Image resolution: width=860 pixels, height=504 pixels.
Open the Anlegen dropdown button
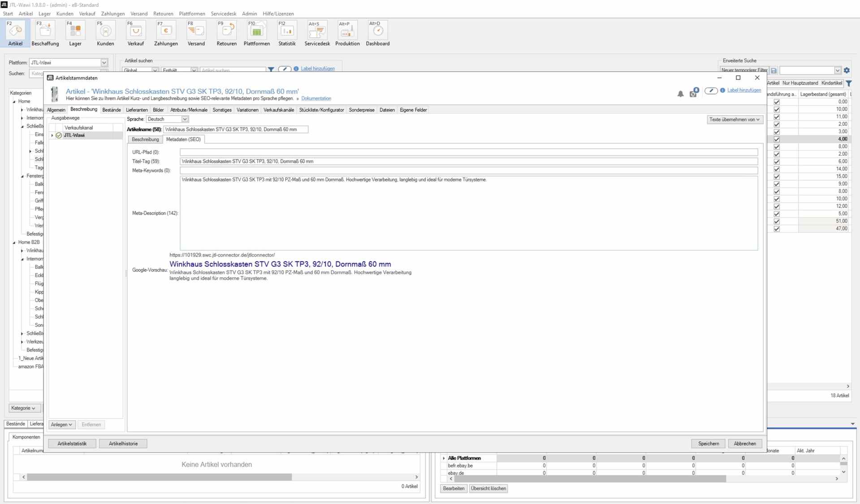(x=61, y=425)
